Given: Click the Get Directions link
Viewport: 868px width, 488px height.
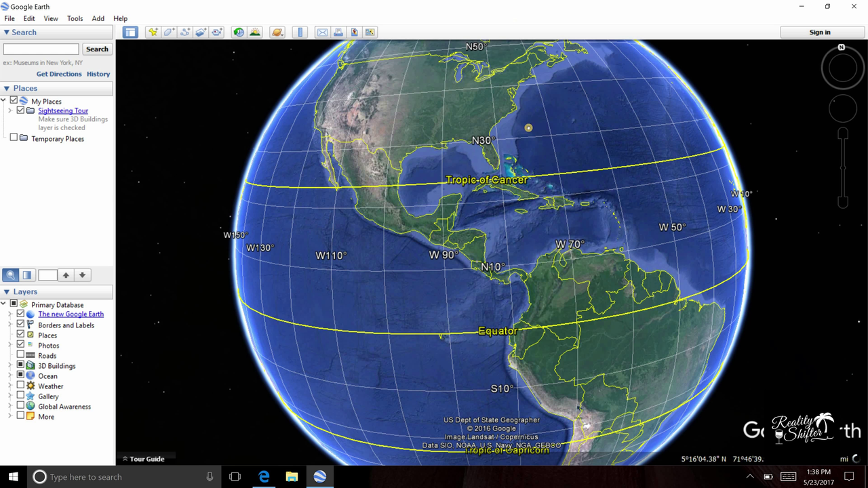Looking at the screenshot, I should click(59, 74).
